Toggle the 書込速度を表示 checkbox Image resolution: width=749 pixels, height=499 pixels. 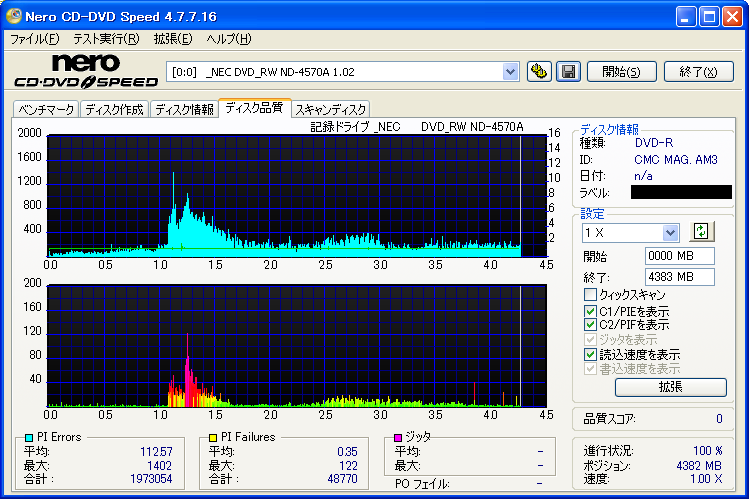tap(590, 369)
